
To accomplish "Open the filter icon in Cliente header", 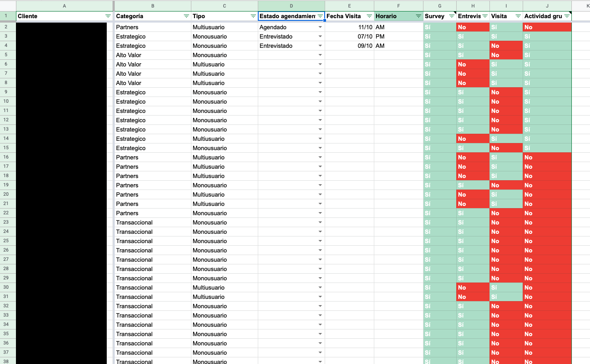I will point(108,16).
